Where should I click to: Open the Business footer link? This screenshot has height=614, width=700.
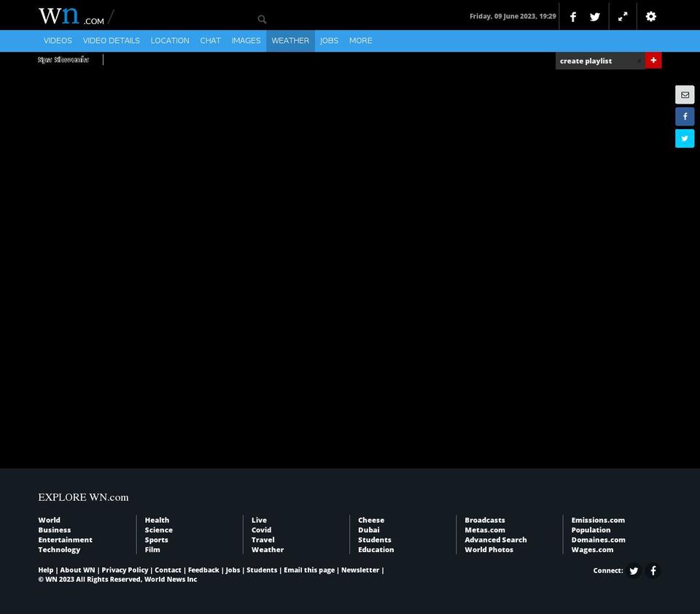pyautogui.click(x=55, y=530)
